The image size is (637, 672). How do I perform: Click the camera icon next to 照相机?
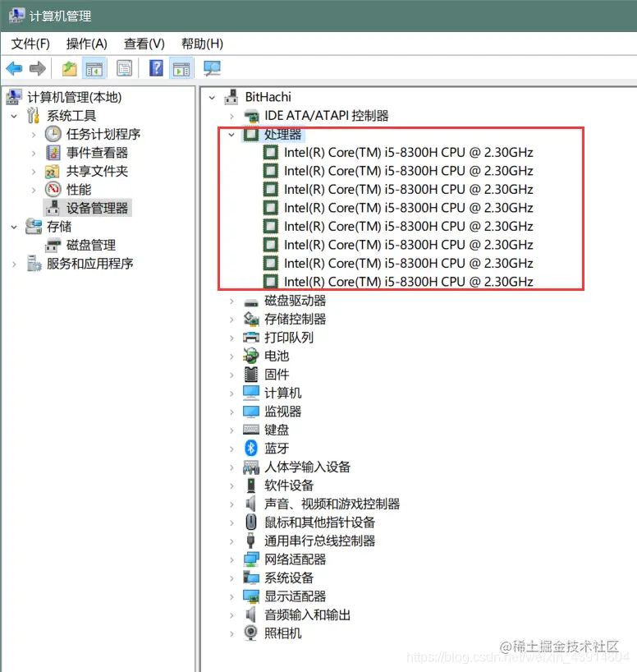coord(251,633)
